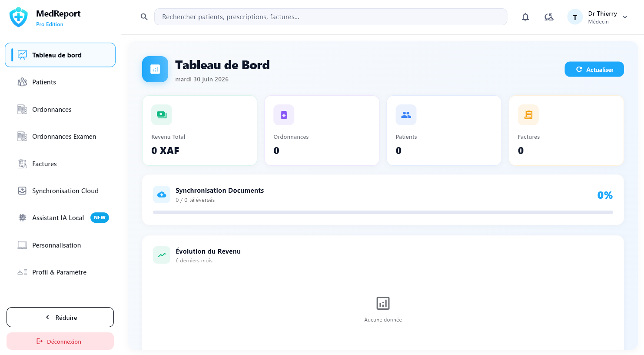The height and width of the screenshot is (355, 644).
Task: Click the synchronisation progress bar
Action: [x=383, y=212]
